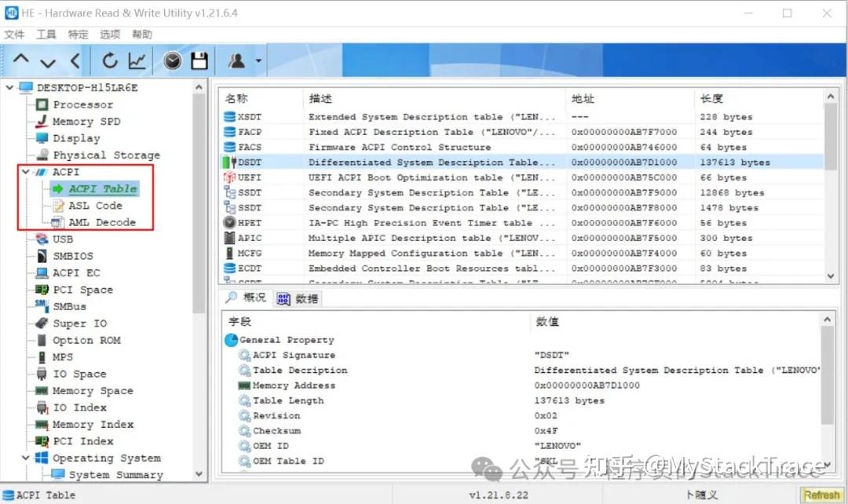Click the HPET table row icon
Image resolution: width=848 pixels, height=504 pixels.
click(229, 223)
